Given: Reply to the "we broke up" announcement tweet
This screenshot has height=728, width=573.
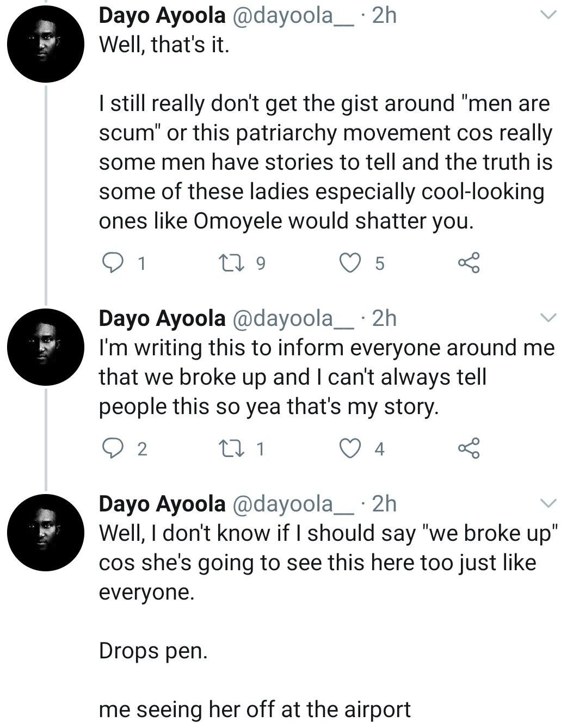Looking at the screenshot, I should point(112,448).
